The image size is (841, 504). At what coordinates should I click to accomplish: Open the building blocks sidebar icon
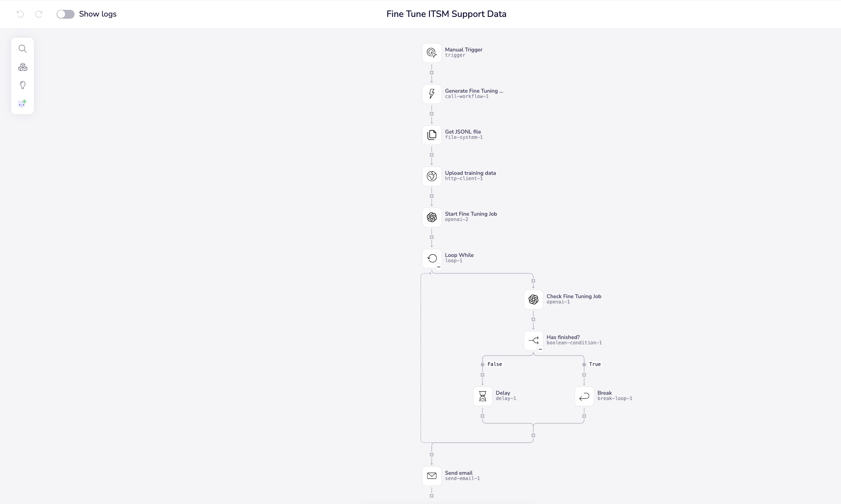[23, 67]
